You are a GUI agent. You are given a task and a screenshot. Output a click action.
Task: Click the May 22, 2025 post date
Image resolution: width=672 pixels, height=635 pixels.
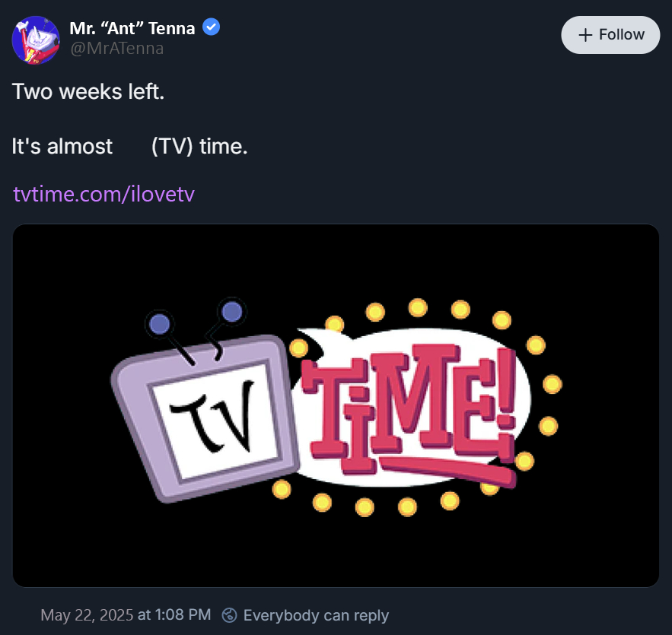click(86, 615)
